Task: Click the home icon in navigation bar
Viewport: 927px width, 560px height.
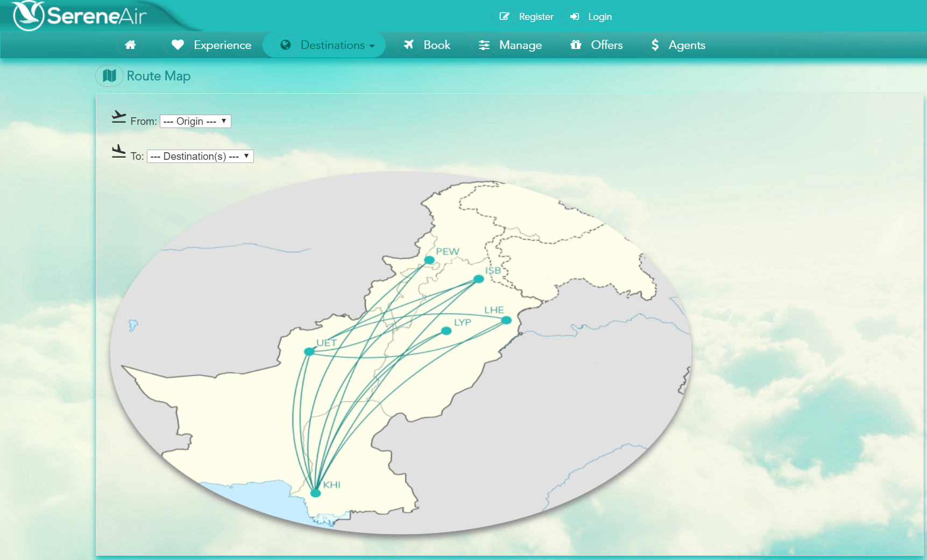Action: [130, 45]
